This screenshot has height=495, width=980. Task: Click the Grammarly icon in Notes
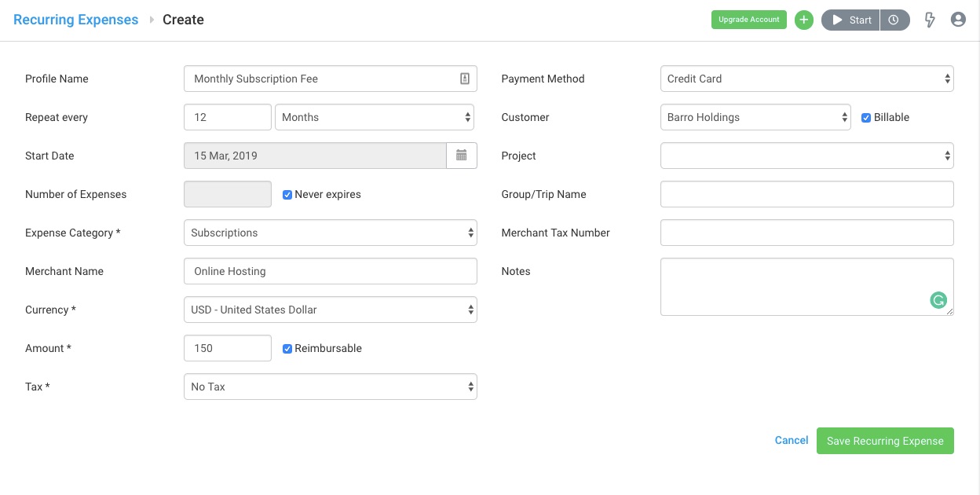938,299
